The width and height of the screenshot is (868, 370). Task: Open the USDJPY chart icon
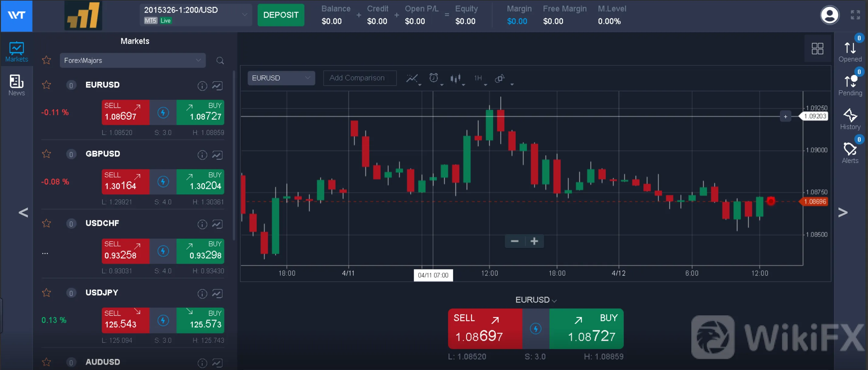click(217, 294)
